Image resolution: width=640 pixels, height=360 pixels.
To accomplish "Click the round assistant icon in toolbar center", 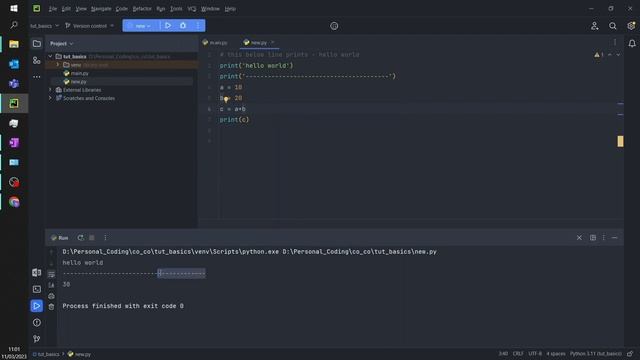I will tap(334, 26).
